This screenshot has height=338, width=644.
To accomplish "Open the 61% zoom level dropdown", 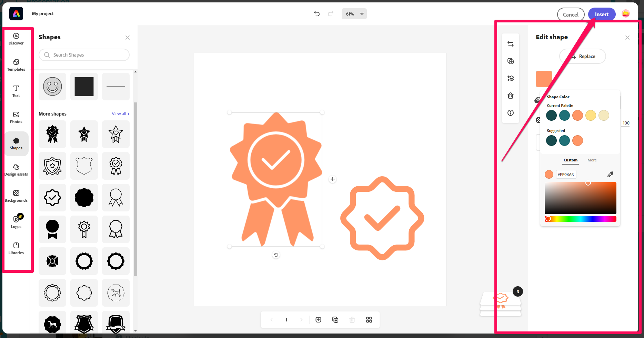I will tap(354, 14).
